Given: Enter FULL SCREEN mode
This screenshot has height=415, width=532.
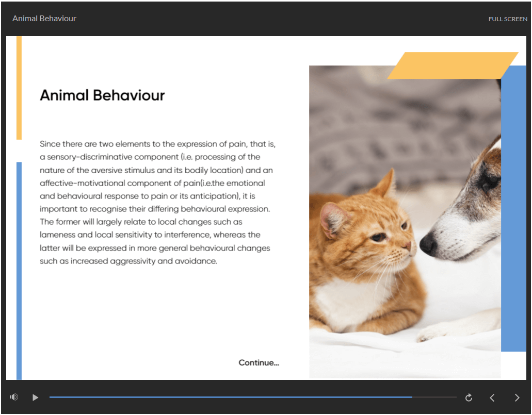Looking at the screenshot, I should 508,19.
